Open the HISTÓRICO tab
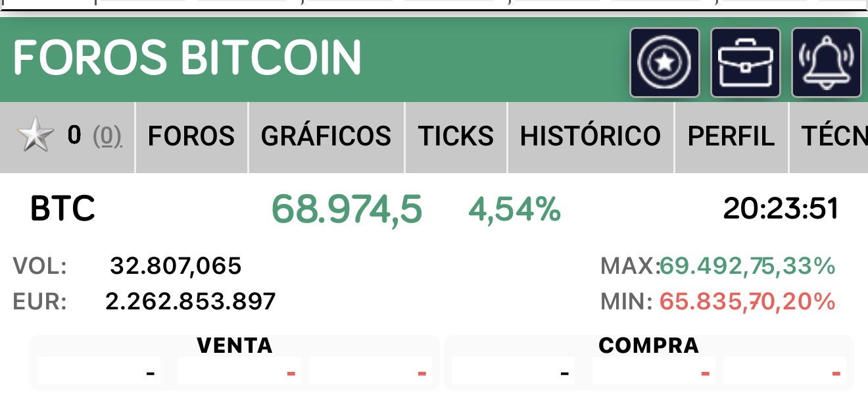The width and height of the screenshot is (868, 416). click(591, 136)
